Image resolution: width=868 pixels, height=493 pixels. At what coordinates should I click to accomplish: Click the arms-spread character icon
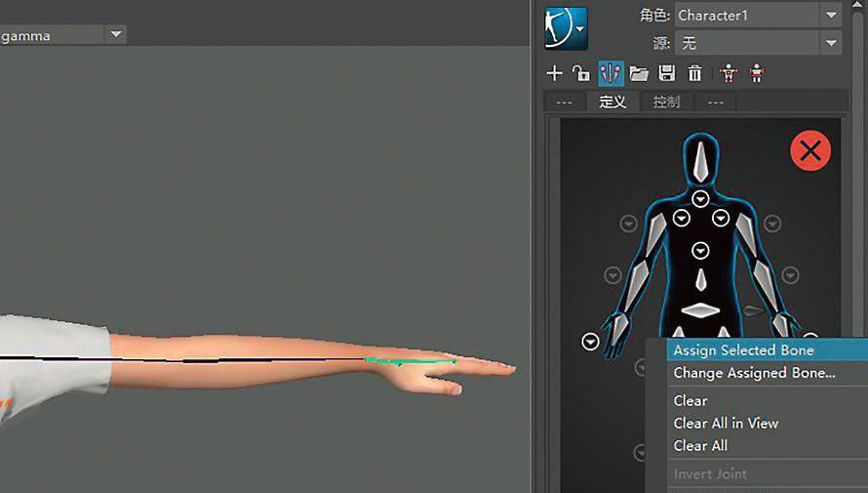pyautogui.click(x=729, y=73)
